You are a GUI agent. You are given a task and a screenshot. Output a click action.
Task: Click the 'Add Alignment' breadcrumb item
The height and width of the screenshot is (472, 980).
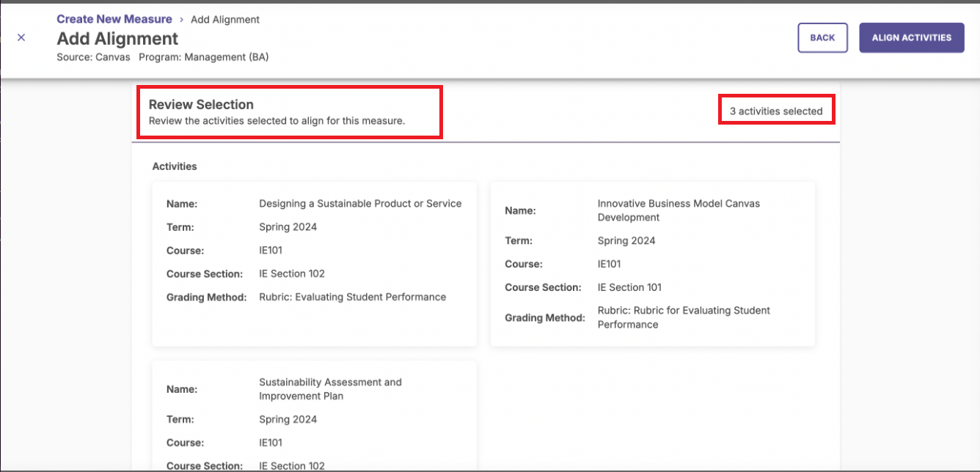tap(225, 19)
